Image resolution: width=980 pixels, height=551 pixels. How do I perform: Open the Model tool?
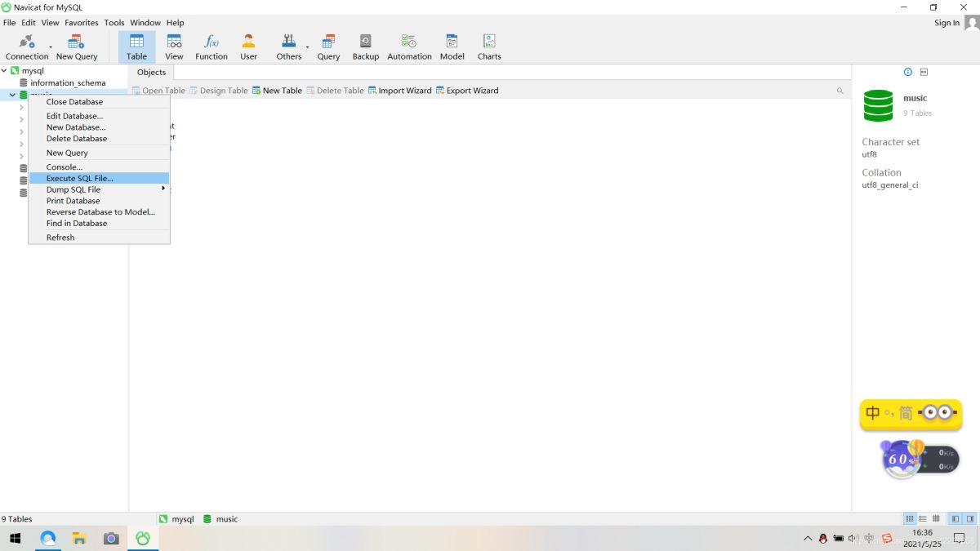pyautogui.click(x=452, y=47)
